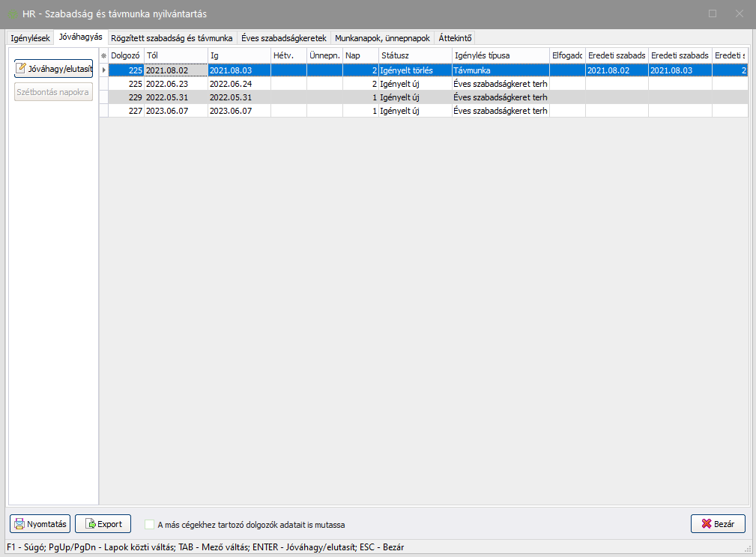
Task: Switch to the Igénylések tab
Action: click(30, 37)
